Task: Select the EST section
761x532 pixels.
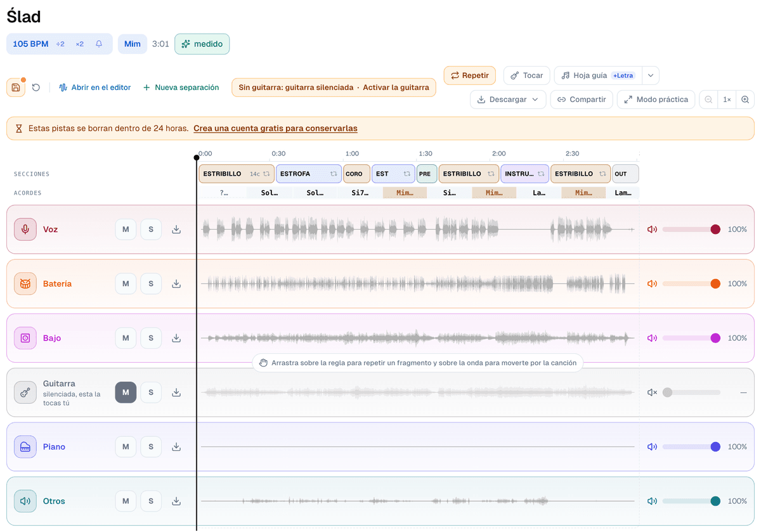Action: pos(393,174)
